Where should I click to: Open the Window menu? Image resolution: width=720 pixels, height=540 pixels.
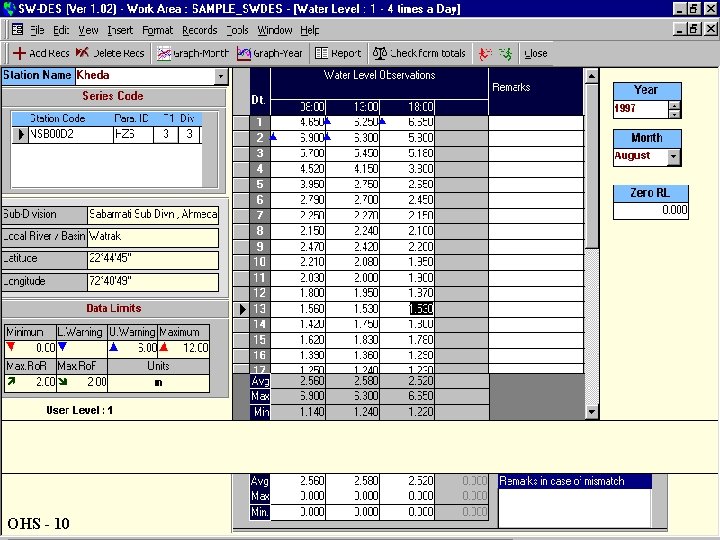pos(275,30)
